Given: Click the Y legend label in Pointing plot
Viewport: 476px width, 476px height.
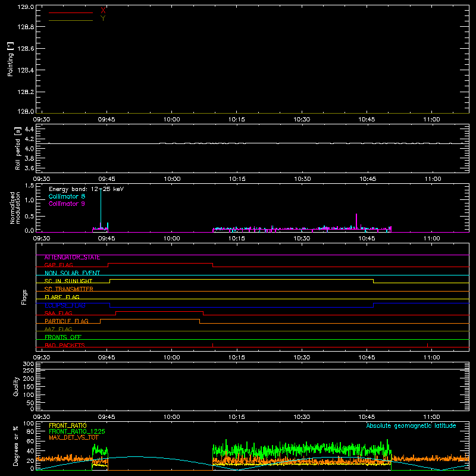Looking at the screenshot, I should 103,18.
